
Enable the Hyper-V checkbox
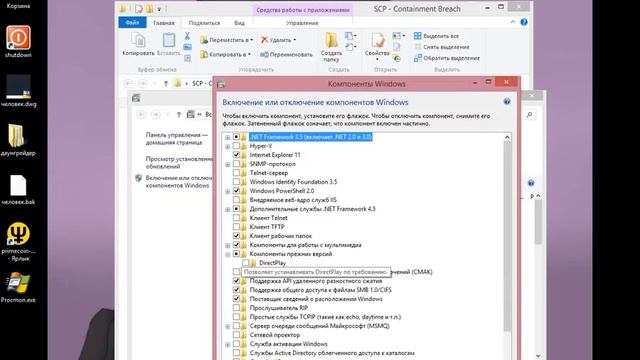tap(236, 146)
